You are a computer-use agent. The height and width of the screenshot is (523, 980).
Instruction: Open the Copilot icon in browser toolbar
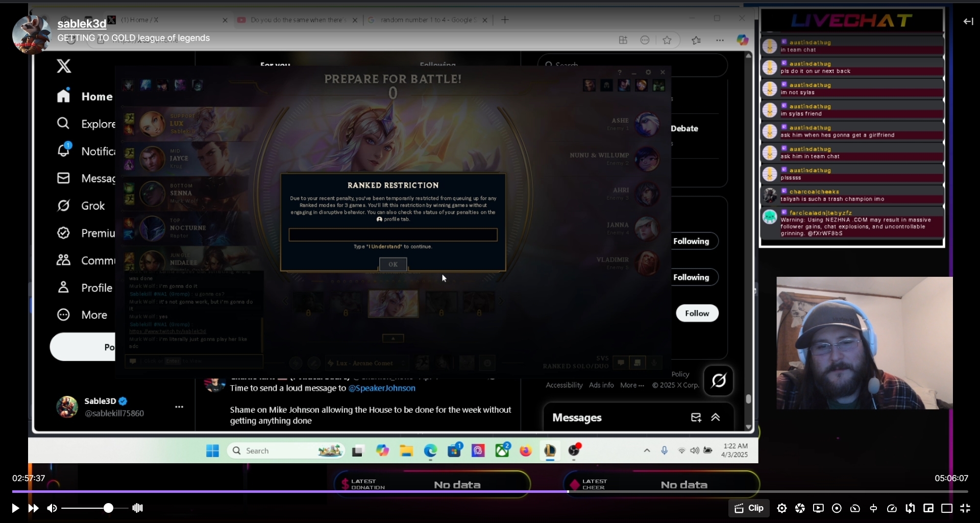[x=743, y=40]
